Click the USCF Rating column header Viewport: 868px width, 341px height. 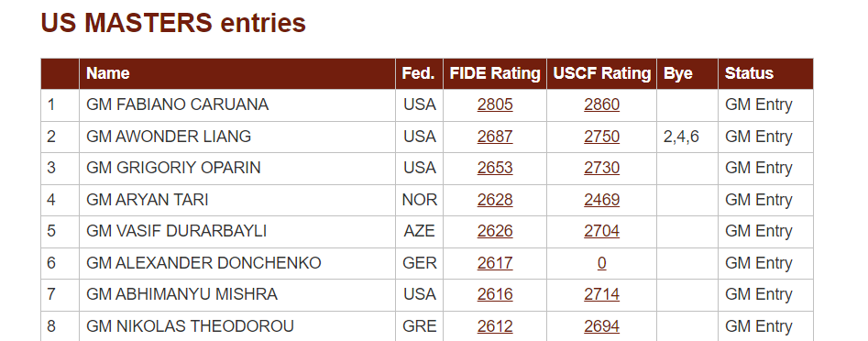(x=601, y=73)
